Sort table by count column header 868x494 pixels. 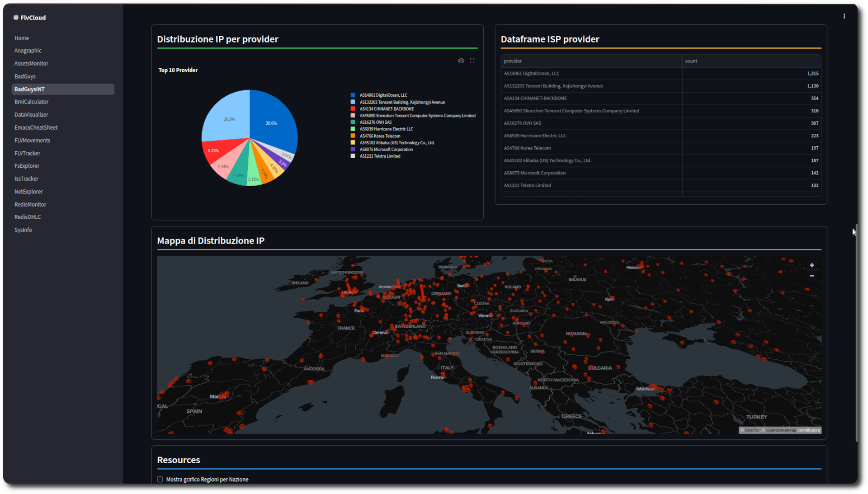pyautogui.click(x=751, y=61)
